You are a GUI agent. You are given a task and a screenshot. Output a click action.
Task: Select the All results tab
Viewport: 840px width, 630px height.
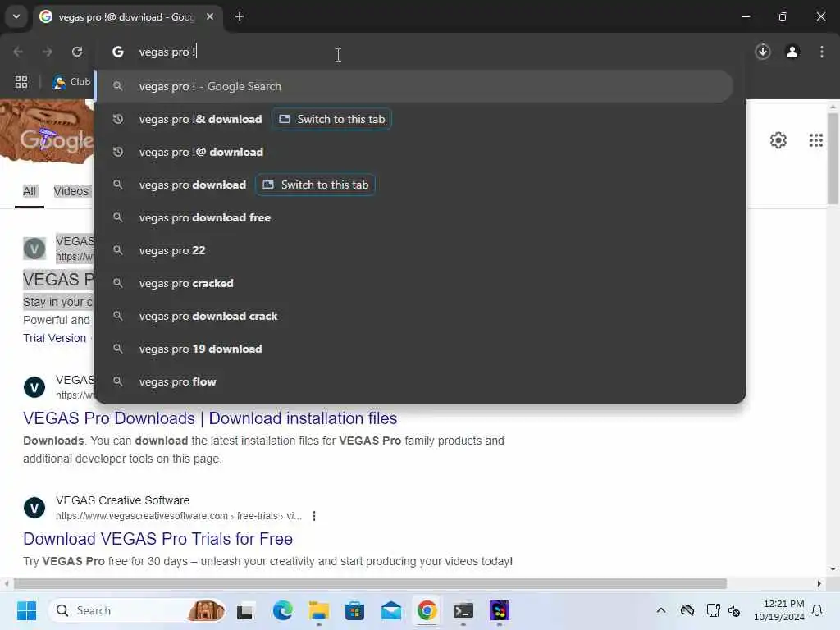(30, 191)
